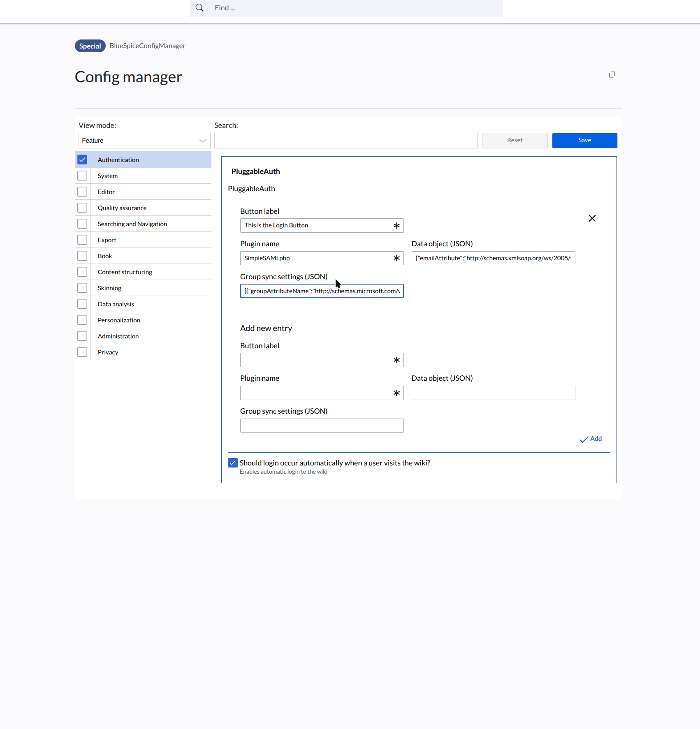The width and height of the screenshot is (700, 729).
Task: Click the search magnifier icon
Action: pos(199,8)
